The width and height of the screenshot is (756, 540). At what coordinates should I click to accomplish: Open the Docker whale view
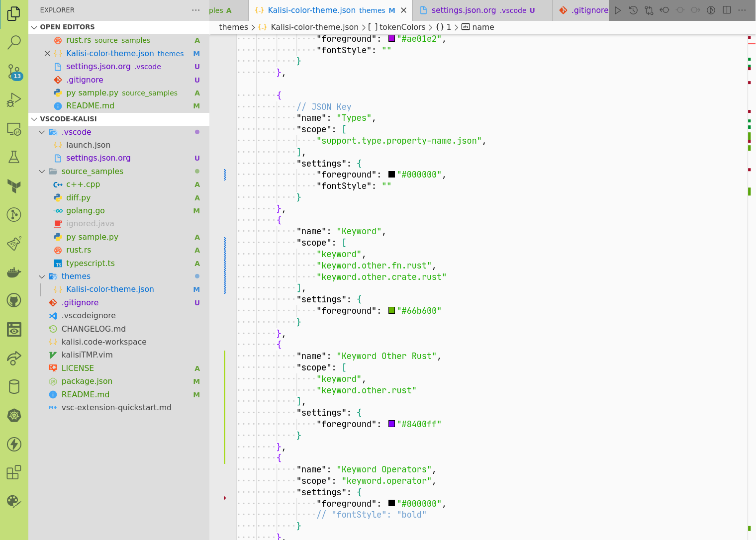[14, 272]
